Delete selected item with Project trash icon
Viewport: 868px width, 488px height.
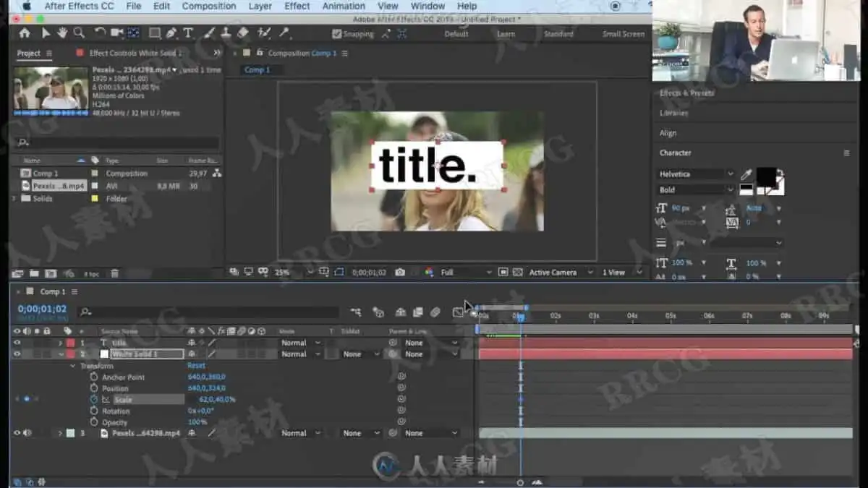click(114, 274)
